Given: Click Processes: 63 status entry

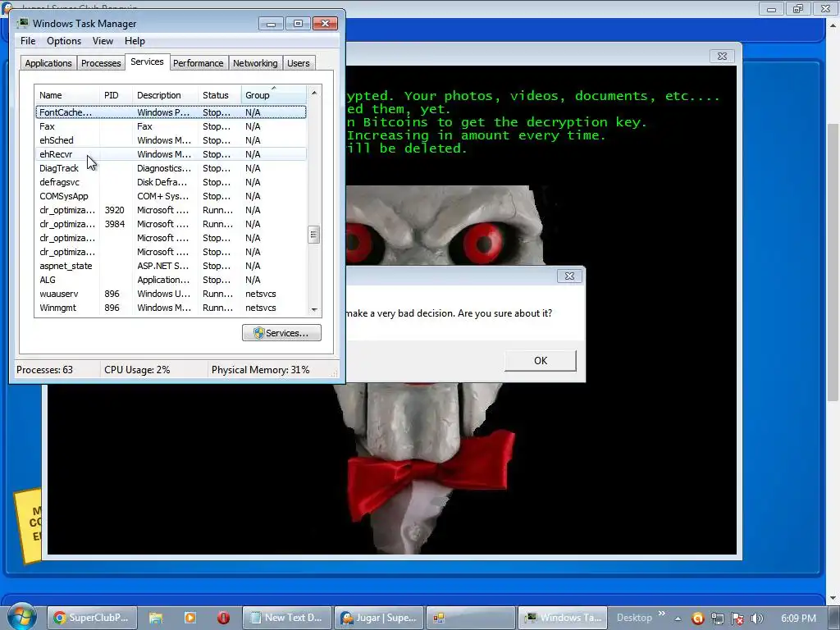Looking at the screenshot, I should [45, 370].
